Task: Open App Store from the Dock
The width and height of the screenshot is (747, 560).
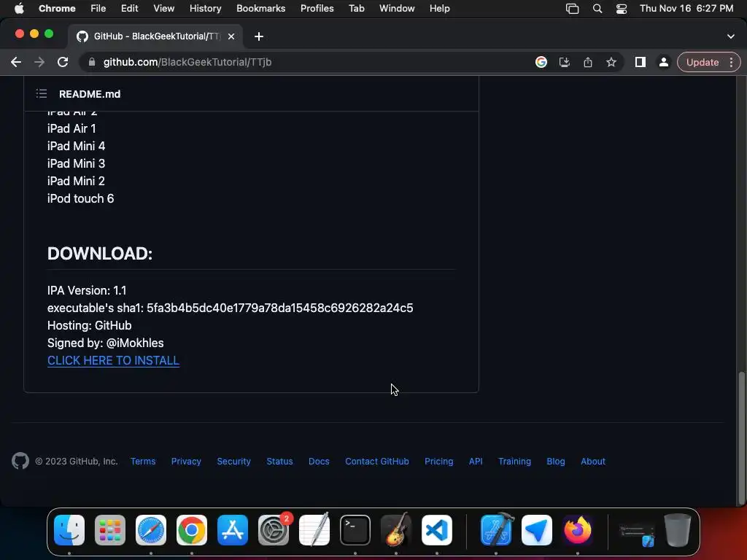Action: 233,530
